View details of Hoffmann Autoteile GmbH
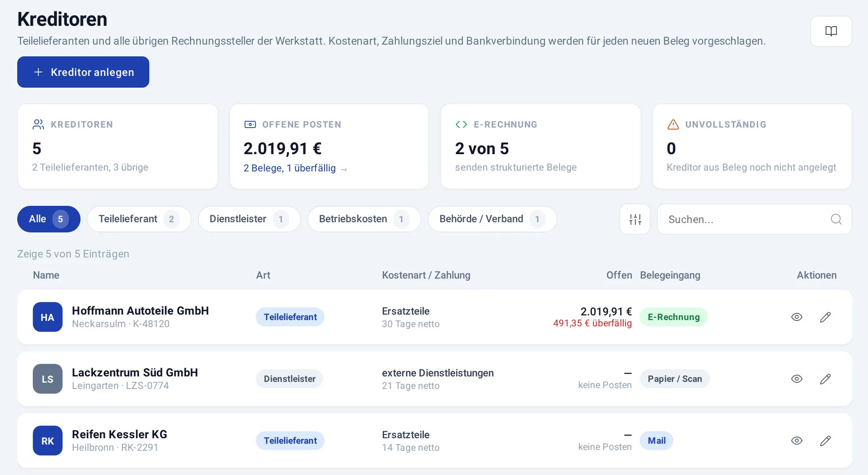Viewport: 868px width, 475px height. tap(796, 317)
